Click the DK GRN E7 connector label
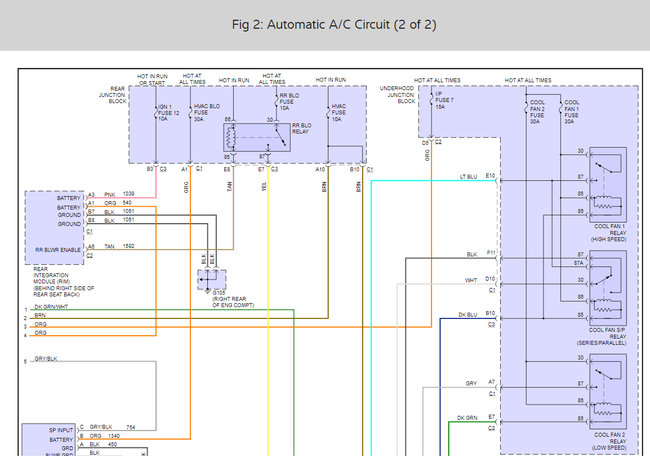 pyautogui.click(x=476, y=417)
